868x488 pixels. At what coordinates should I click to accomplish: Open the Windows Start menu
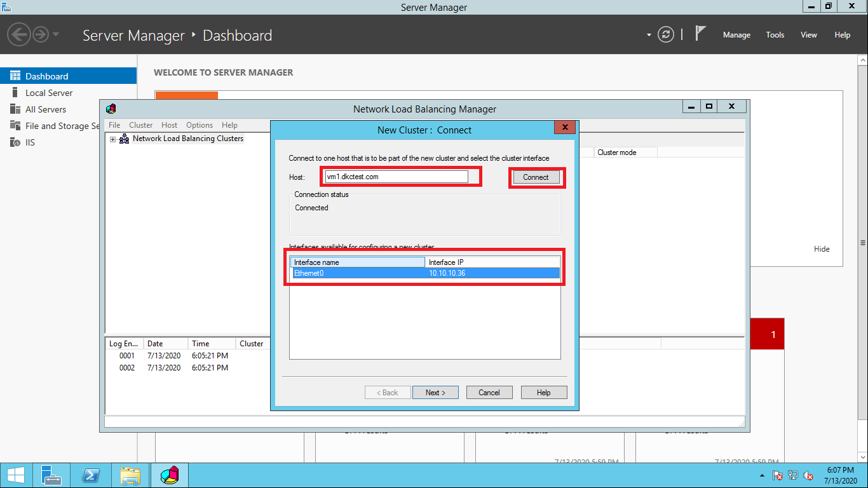coord(16,475)
